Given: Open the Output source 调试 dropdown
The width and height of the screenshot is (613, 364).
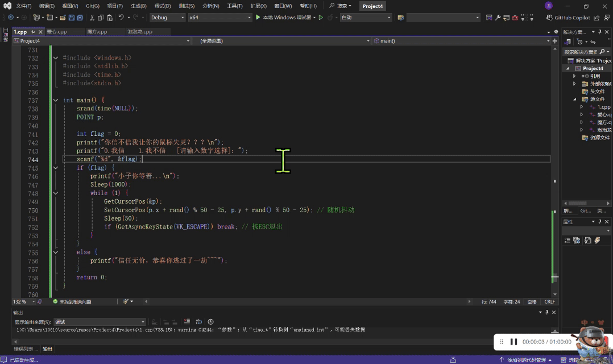Looking at the screenshot, I should [100, 322].
